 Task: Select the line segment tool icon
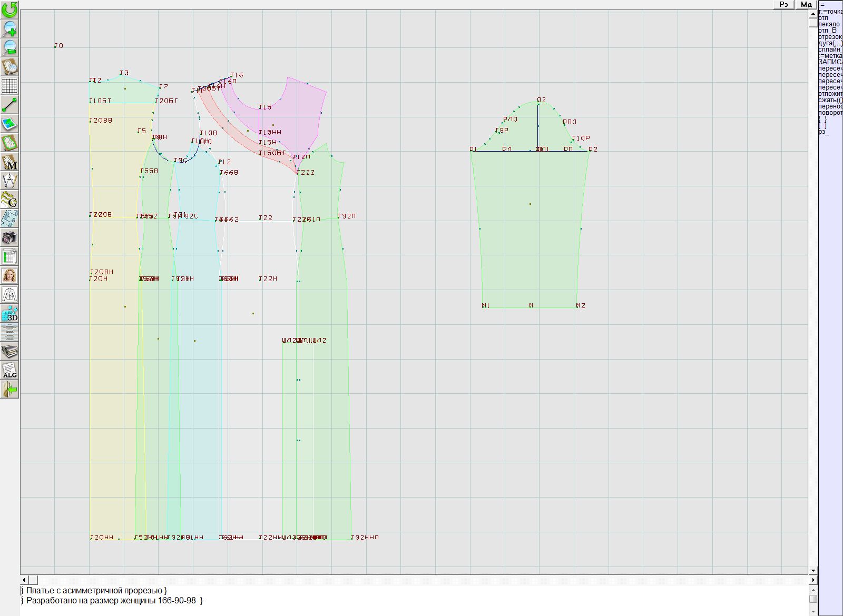point(9,105)
